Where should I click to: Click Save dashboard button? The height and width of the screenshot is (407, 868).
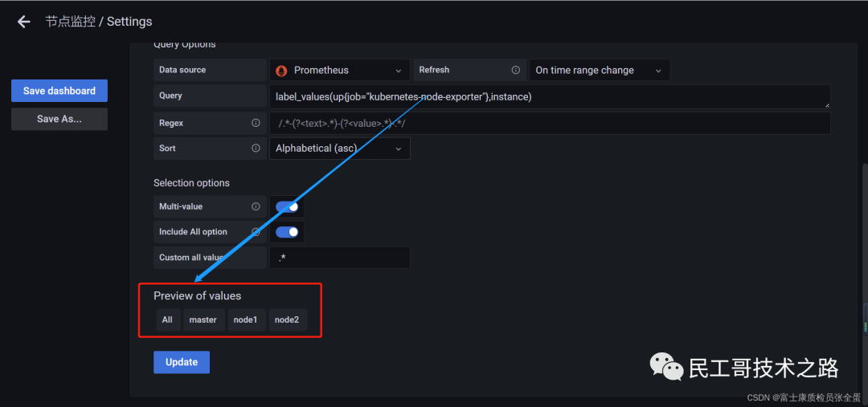point(59,91)
